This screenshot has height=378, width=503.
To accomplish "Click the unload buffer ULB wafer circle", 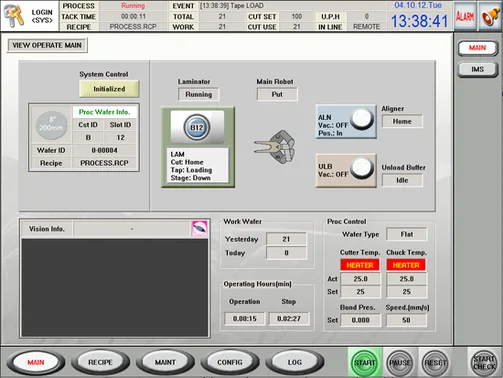I will (362, 168).
